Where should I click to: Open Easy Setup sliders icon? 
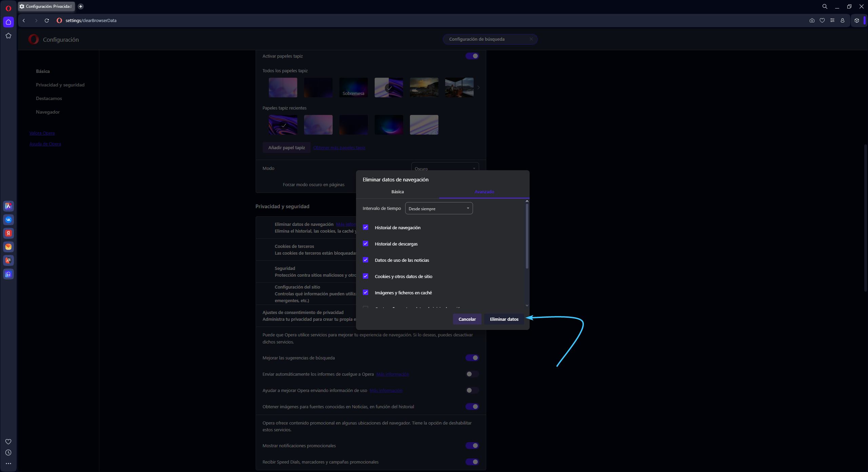coord(832,20)
